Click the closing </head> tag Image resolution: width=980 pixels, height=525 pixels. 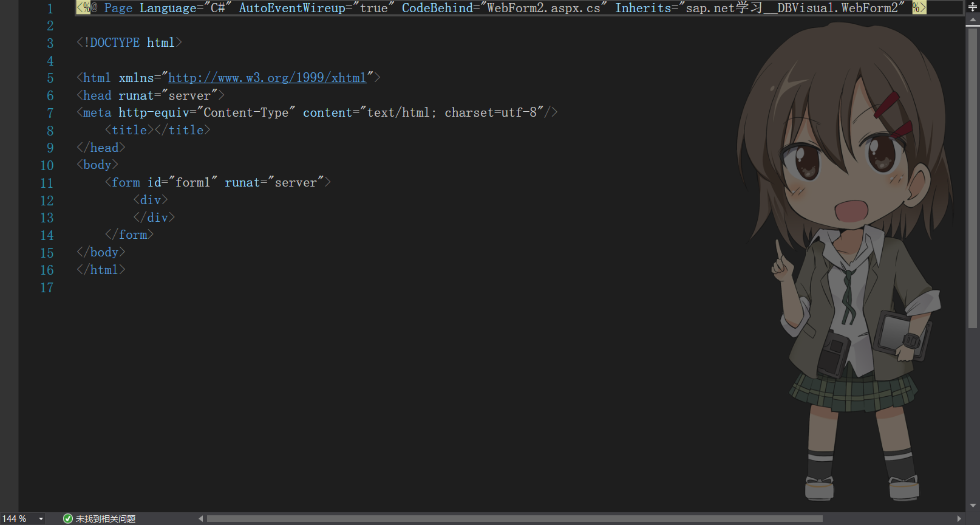[x=101, y=148]
